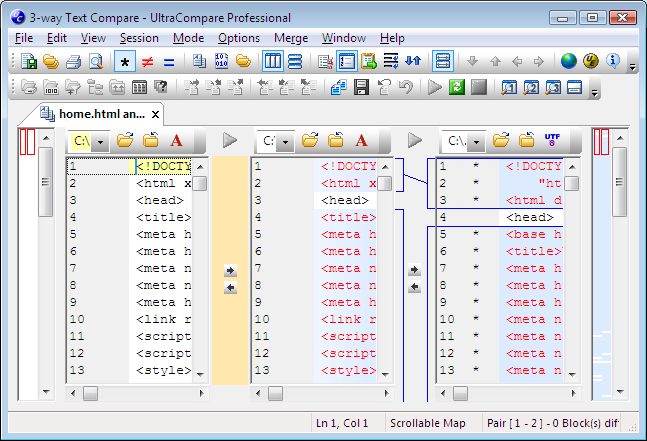
Task: Open the Edit menu
Action: pos(57,38)
